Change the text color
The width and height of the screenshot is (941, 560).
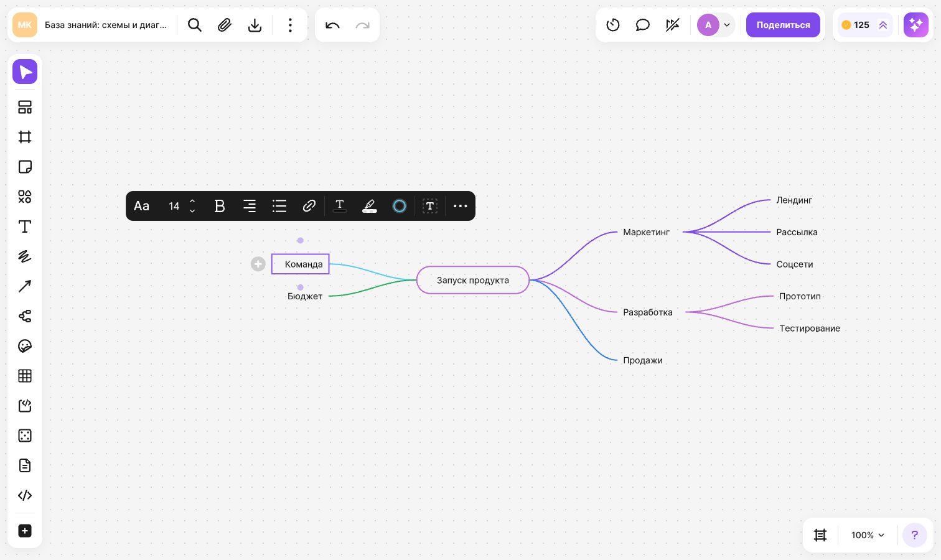(x=340, y=206)
